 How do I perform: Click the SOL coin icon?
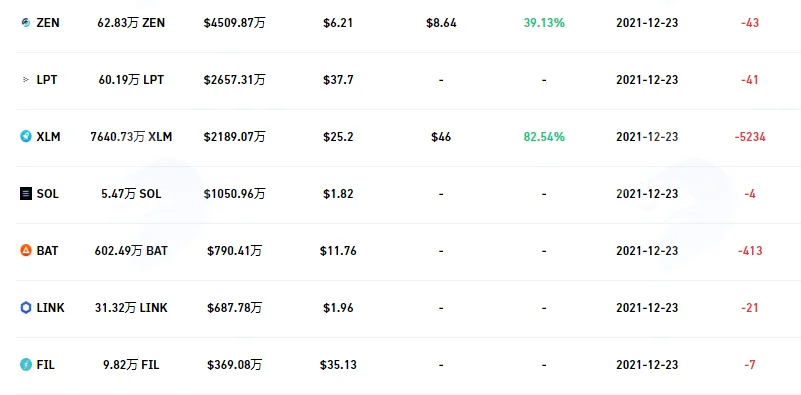pos(26,194)
